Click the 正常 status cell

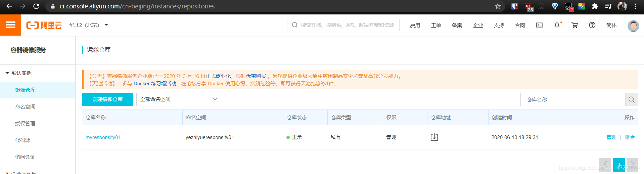click(x=294, y=137)
